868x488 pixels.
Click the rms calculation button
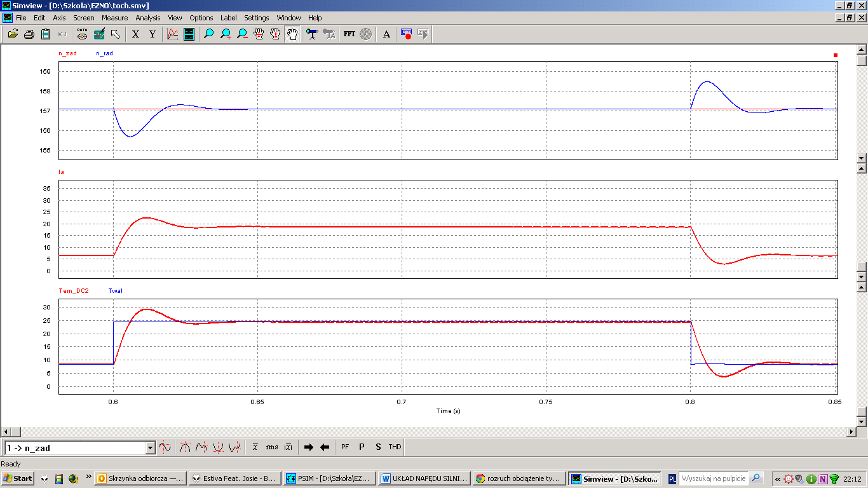click(x=272, y=447)
